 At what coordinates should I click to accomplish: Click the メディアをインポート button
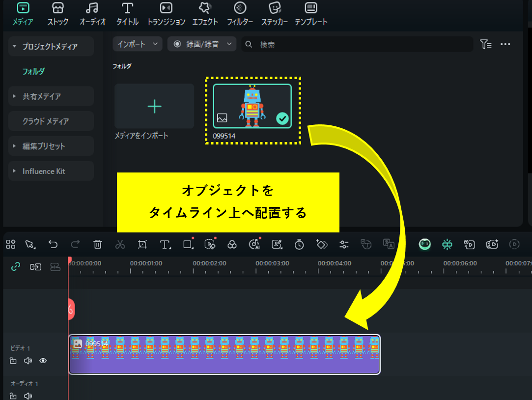pos(154,106)
